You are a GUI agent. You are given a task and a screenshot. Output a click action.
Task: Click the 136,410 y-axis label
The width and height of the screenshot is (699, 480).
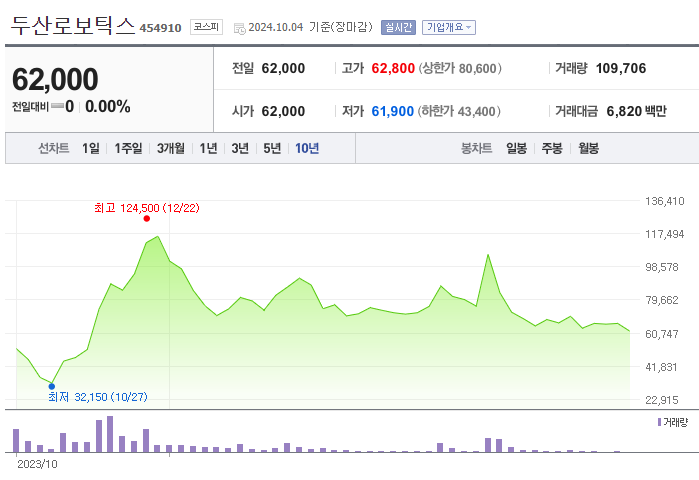pos(664,201)
